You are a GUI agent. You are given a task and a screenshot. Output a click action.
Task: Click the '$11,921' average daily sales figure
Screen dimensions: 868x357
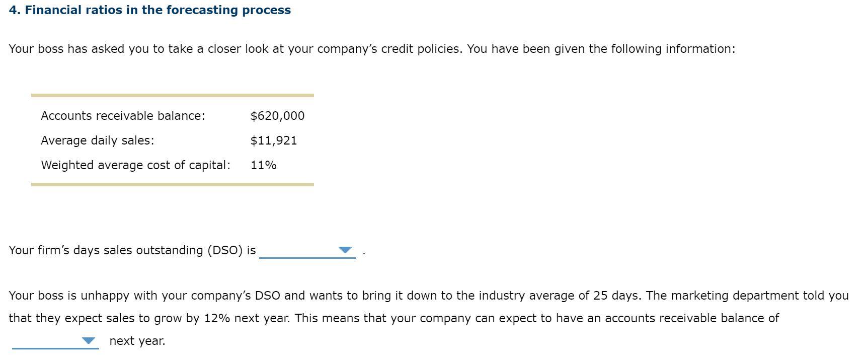(x=273, y=140)
